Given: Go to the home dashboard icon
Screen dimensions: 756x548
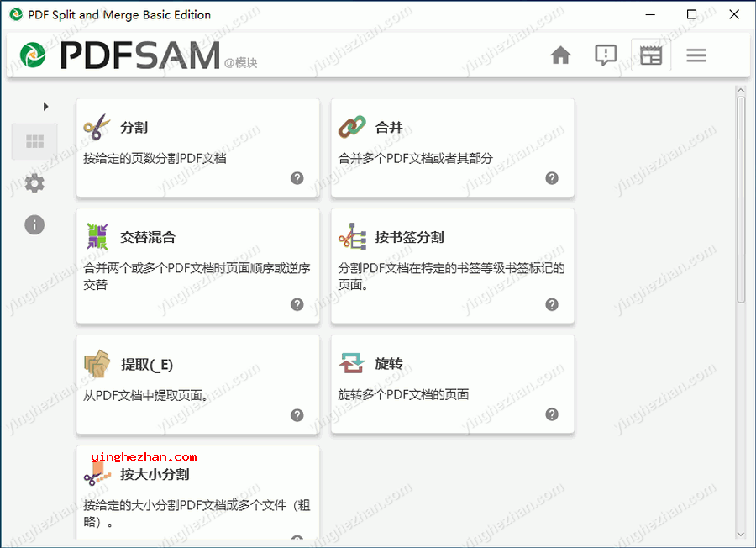Looking at the screenshot, I should click(560, 55).
